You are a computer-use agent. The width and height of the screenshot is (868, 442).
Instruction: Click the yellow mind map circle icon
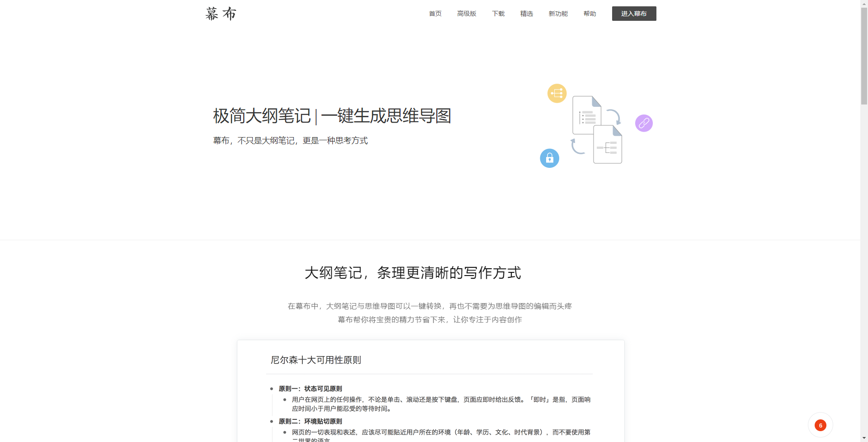[x=557, y=93]
